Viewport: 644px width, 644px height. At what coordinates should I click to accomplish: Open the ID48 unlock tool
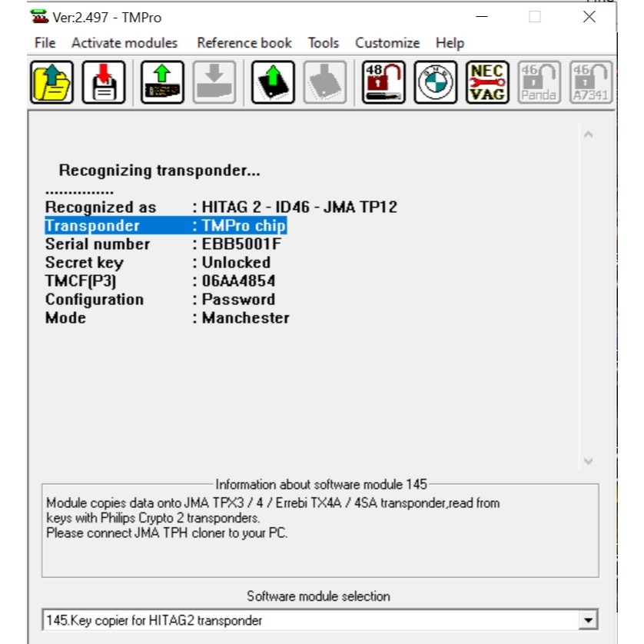(x=383, y=82)
